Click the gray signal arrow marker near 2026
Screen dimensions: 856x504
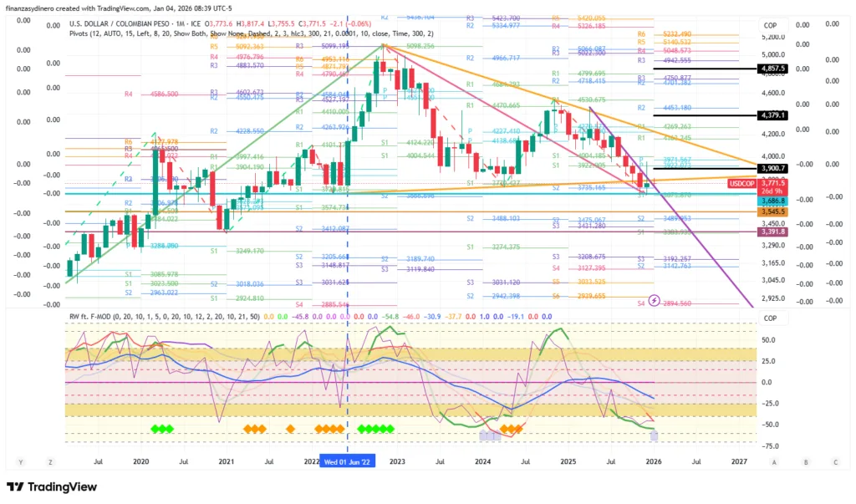point(654,435)
